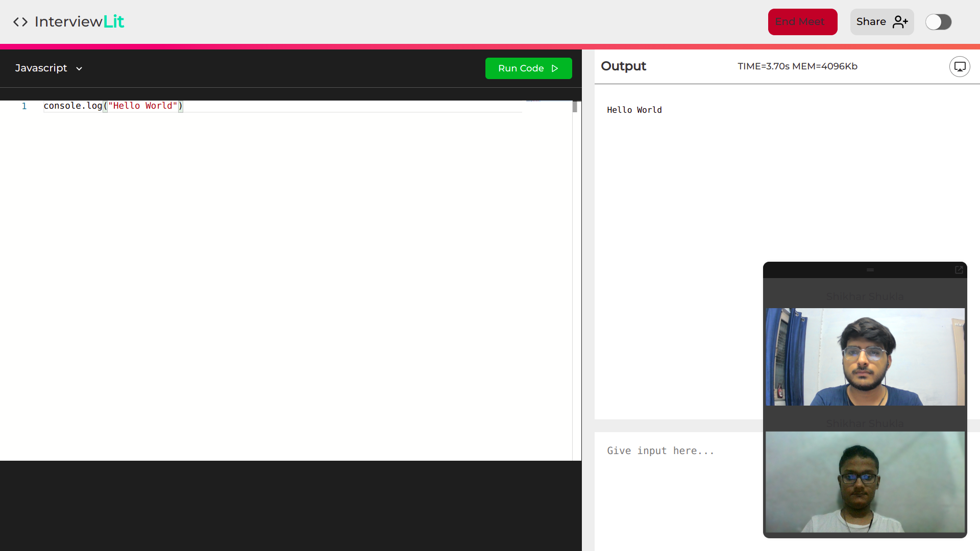Image resolution: width=980 pixels, height=551 pixels.
Task: Toggle the theme switch in the header
Action: click(939, 22)
